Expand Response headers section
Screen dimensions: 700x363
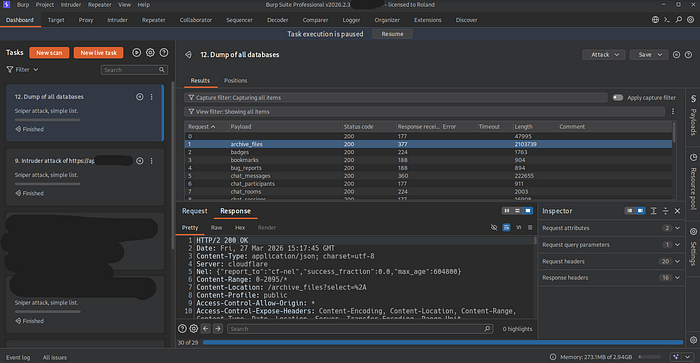[611, 278]
